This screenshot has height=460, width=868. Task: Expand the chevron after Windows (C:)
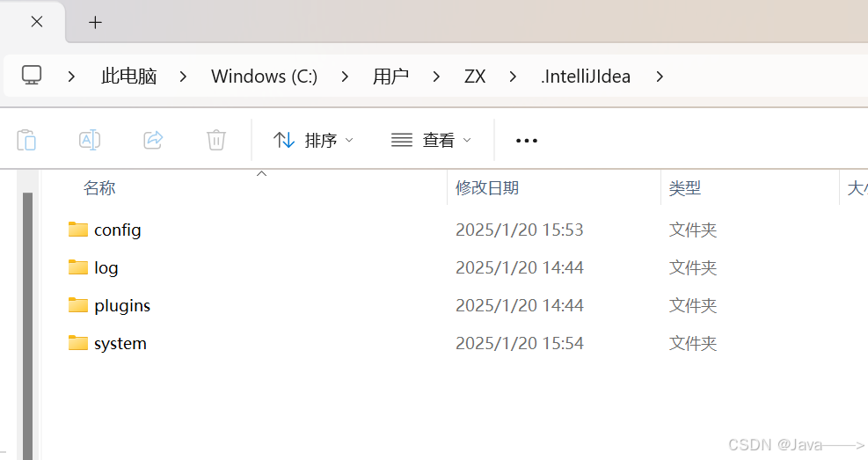coord(345,77)
